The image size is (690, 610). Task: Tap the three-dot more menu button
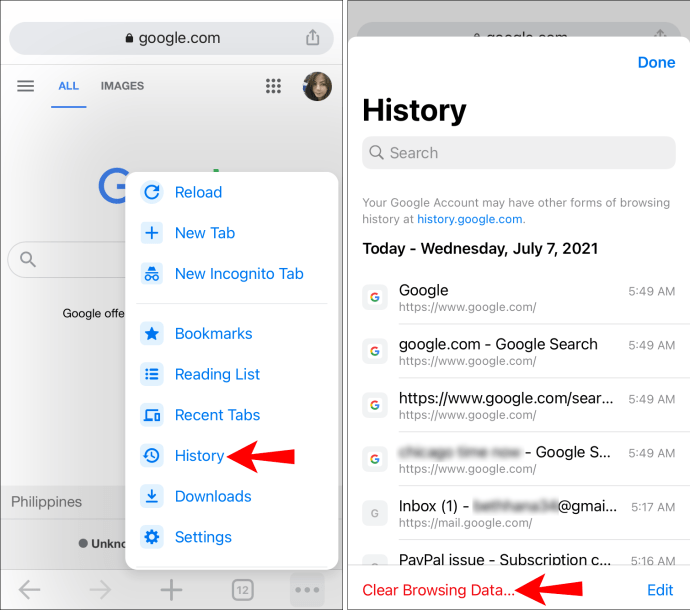pos(307,590)
